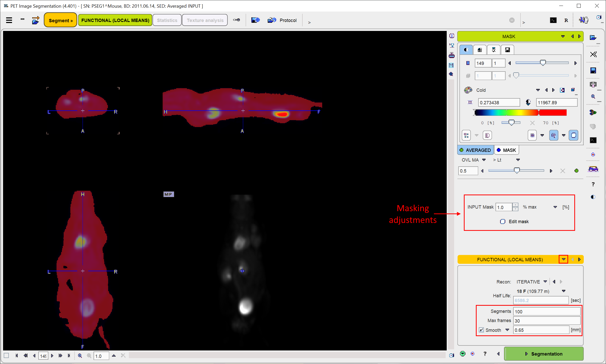Click the terminal icon on right bar
The height and width of the screenshot is (364, 606).
[x=593, y=140]
